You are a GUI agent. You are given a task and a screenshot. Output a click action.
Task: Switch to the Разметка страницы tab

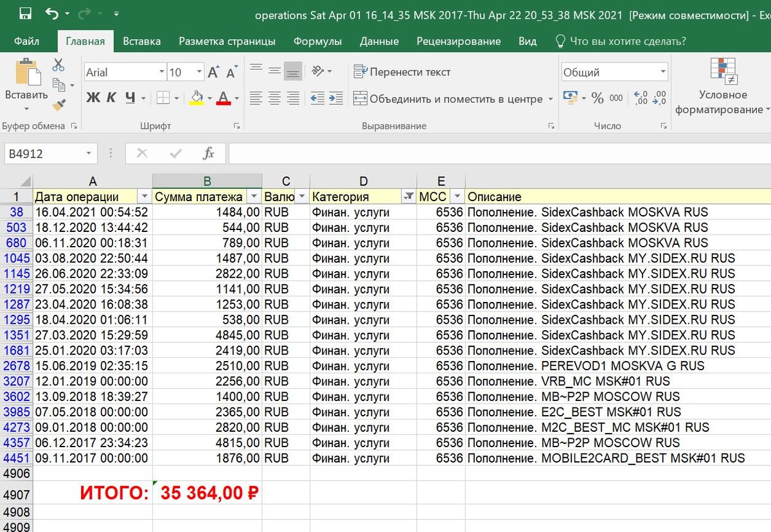pos(227,41)
